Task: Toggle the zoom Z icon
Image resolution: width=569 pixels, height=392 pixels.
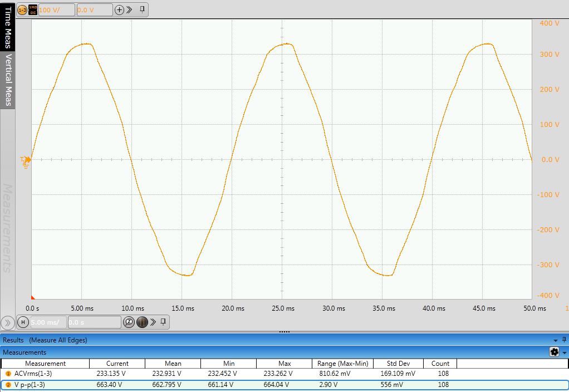Action: (x=129, y=322)
